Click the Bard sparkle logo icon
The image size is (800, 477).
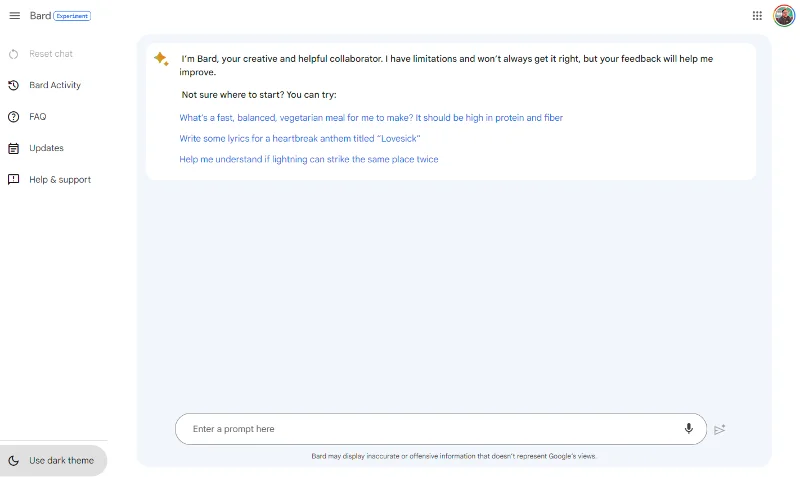(x=161, y=59)
